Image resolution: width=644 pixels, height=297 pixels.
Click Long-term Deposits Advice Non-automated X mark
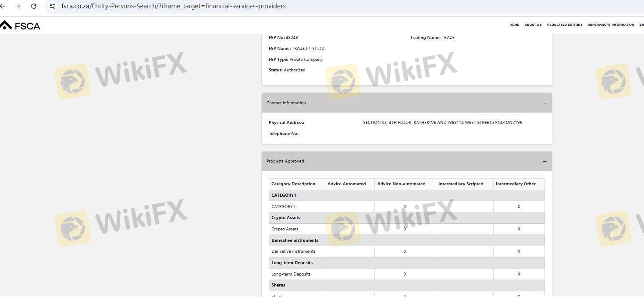tap(405, 274)
